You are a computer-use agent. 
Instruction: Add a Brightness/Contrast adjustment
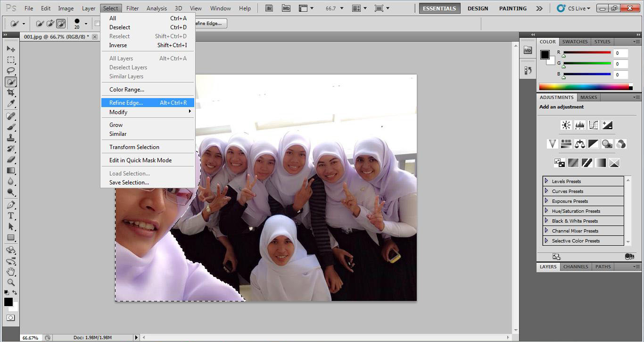566,125
